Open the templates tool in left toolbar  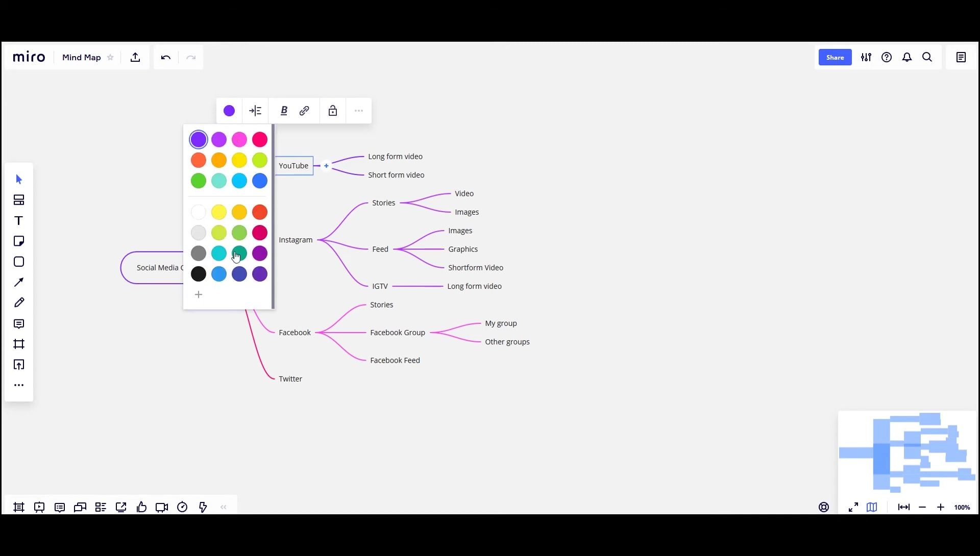tap(19, 200)
